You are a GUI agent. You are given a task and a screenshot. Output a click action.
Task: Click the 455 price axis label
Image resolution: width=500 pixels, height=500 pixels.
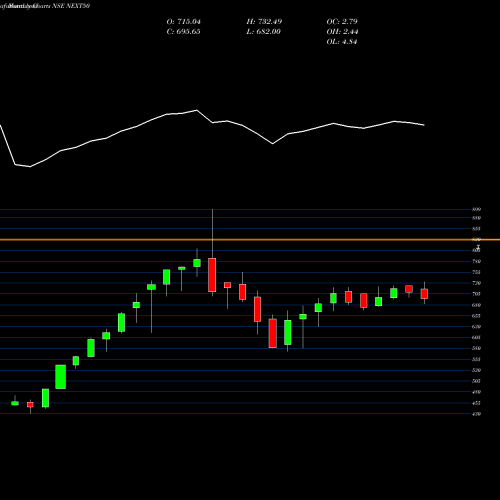(476, 403)
